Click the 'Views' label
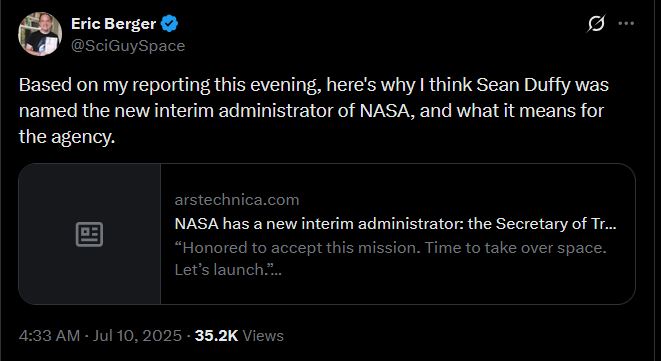Viewport: 661px width, 361px height. coord(263,336)
